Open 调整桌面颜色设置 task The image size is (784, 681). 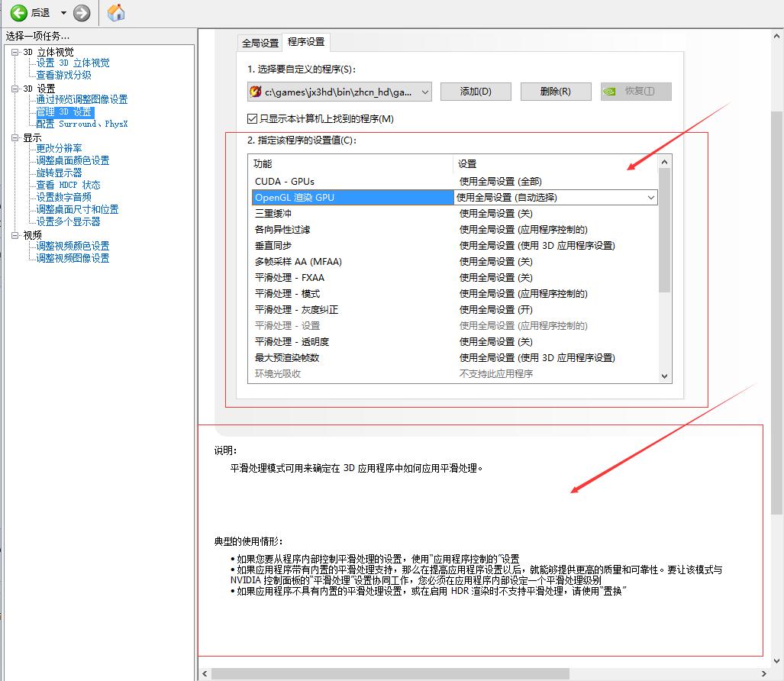tap(73, 160)
